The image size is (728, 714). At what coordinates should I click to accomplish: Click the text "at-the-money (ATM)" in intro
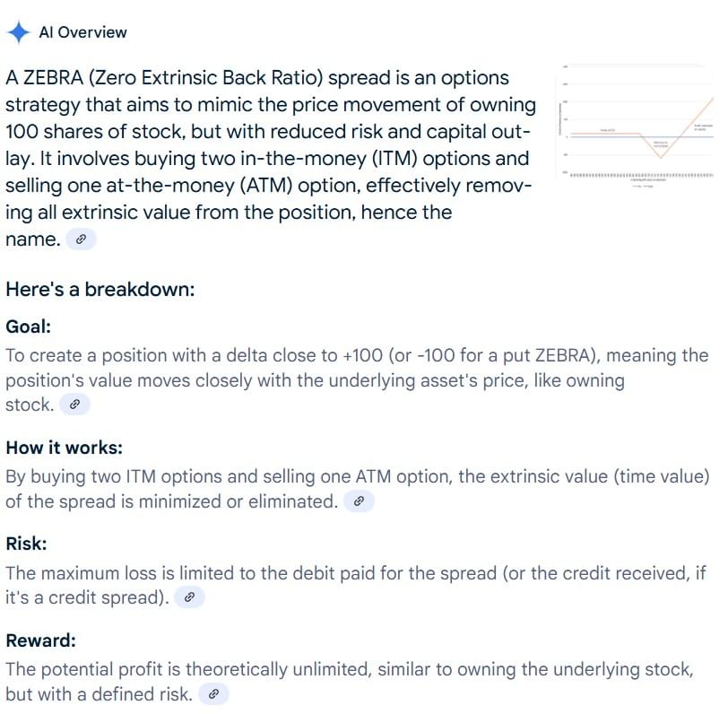(x=199, y=186)
